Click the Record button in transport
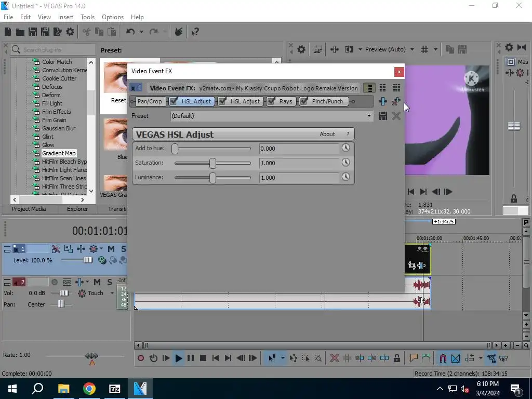532x399 pixels. 141,358
